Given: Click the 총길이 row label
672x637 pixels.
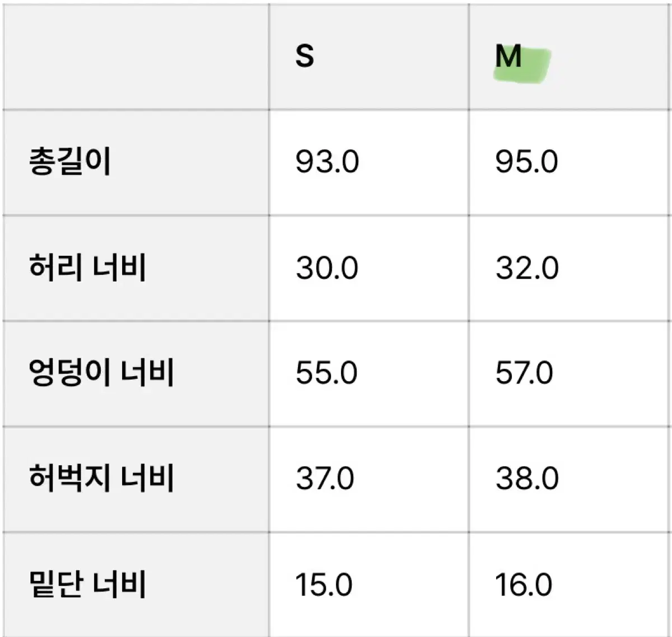Looking at the screenshot, I should click(x=70, y=161).
